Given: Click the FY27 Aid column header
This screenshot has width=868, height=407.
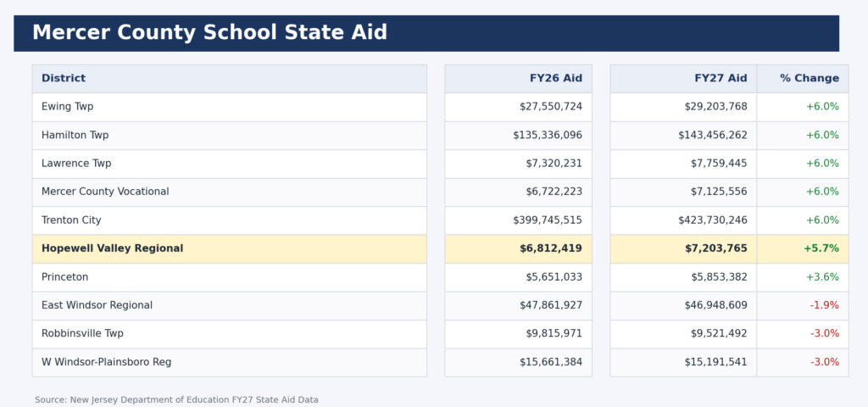Looking at the screenshot, I should pyautogui.click(x=720, y=78).
